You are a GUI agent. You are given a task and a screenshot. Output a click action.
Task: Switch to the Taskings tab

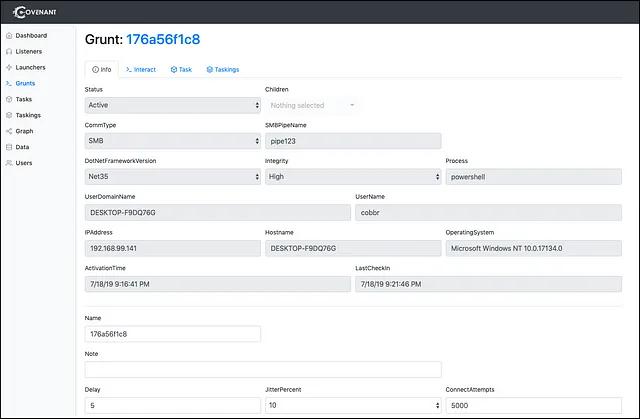coord(223,69)
